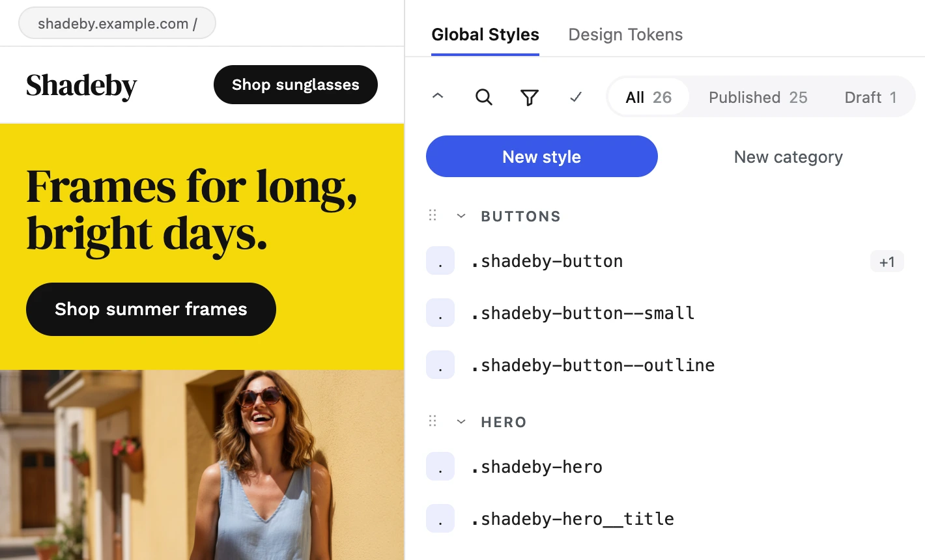
Task: Open the filter funnel icon
Action: point(530,98)
